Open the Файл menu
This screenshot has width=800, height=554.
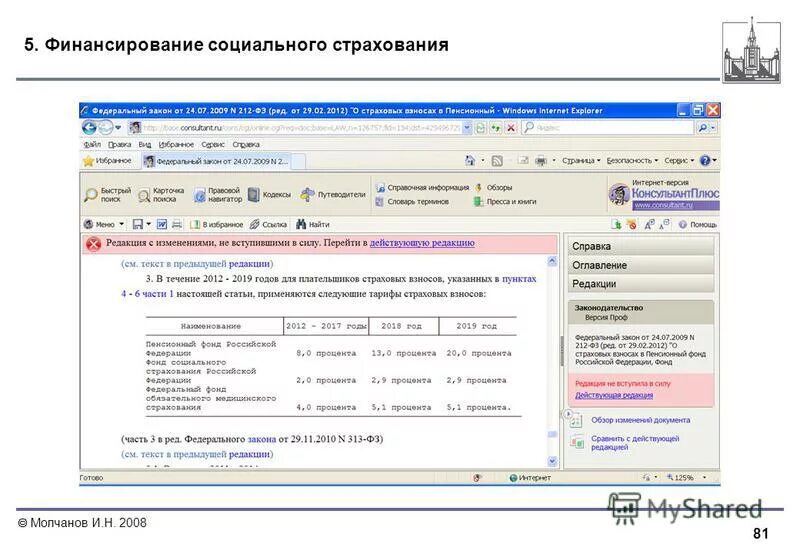(92, 145)
